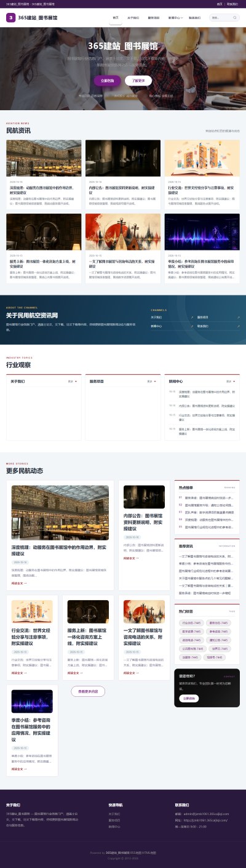Click the white 了解更多 hero button
Viewport: 246px width, 868px height.
pyautogui.click(x=138, y=81)
